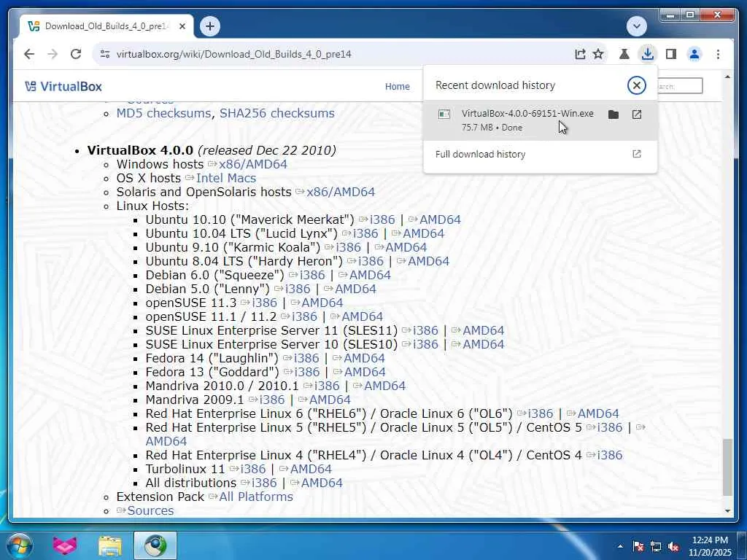747x560 pixels.
Task: Go to the Home menu item
Action: coord(398,87)
